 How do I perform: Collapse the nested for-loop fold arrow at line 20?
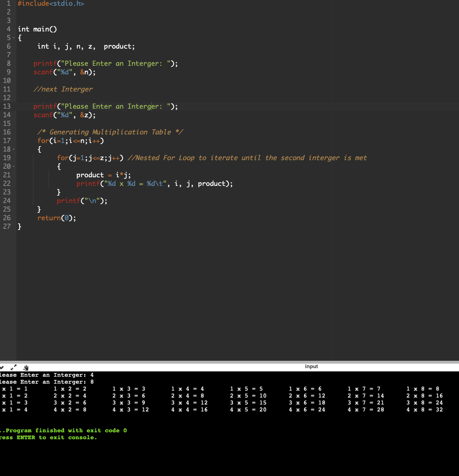click(13, 166)
